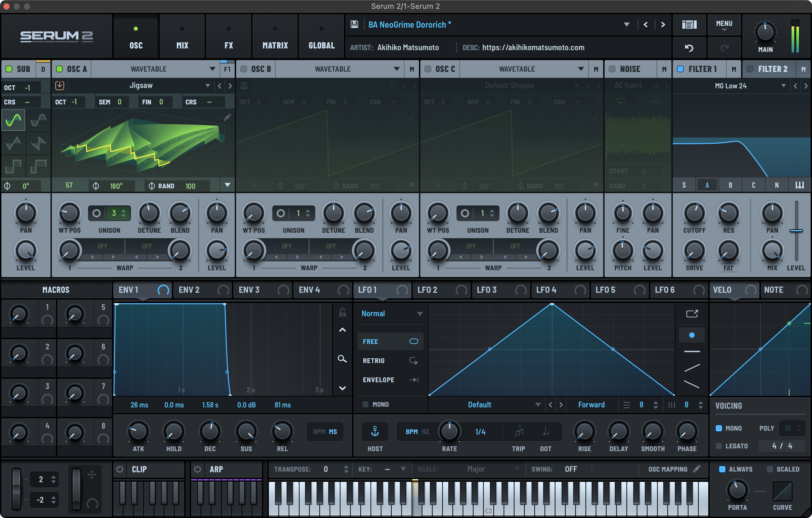The height and width of the screenshot is (518, 812).
Task: Open the OSC A wavetable editor pencil
Action: pos(227,117)
